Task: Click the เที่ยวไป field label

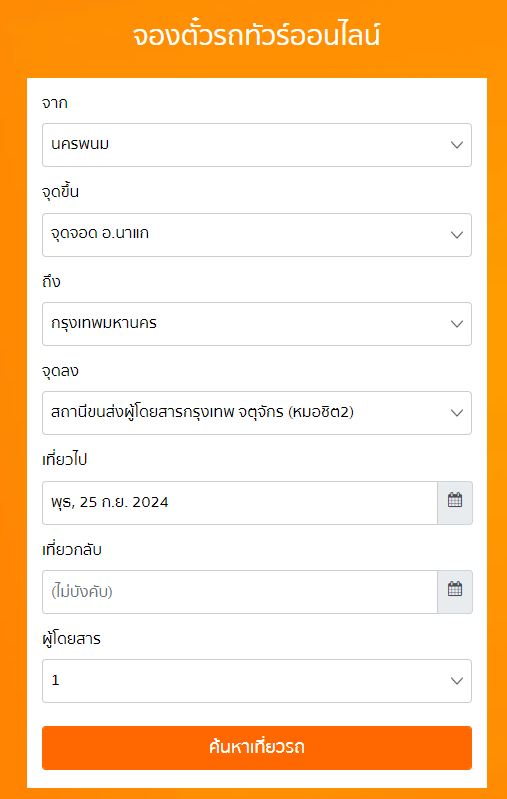Action: click(x=65, y=460)
